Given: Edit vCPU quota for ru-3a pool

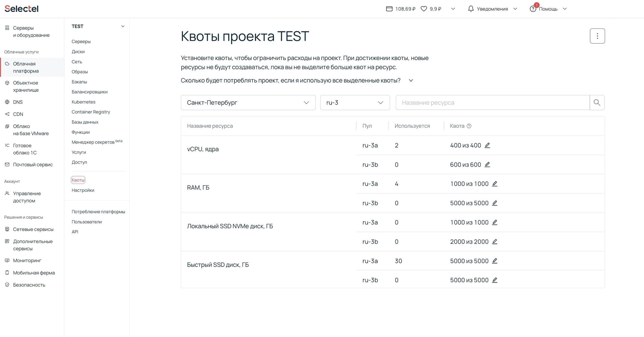Looking at the screenshot, I should [487, 145].
